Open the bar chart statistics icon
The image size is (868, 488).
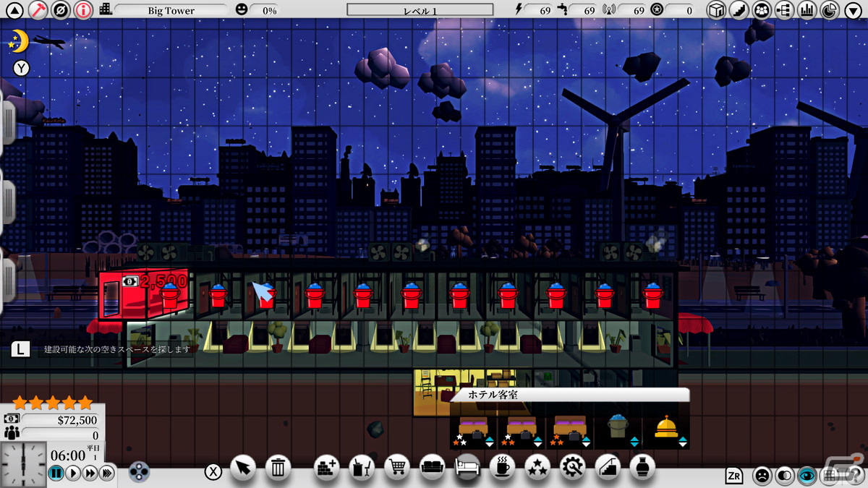pyautogui.click(x=806, y=10)
